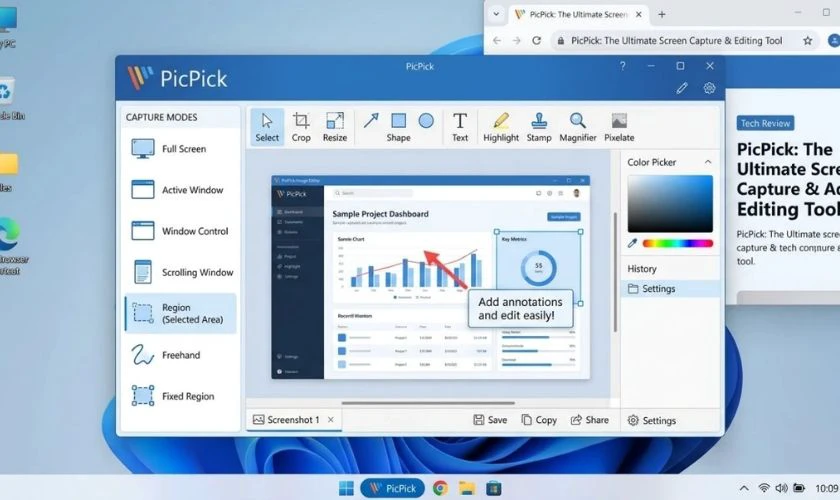
Task: Show hidden system tray icons
Action: tap(744, 488)
